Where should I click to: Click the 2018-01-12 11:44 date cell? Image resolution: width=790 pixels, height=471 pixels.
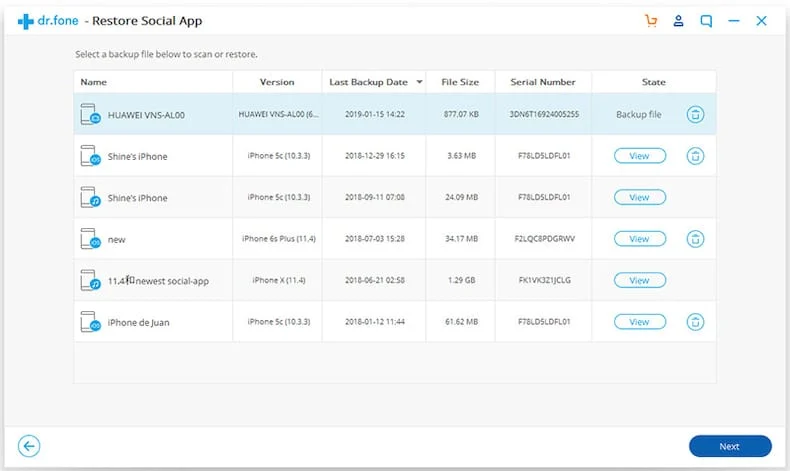click(375, 322)
